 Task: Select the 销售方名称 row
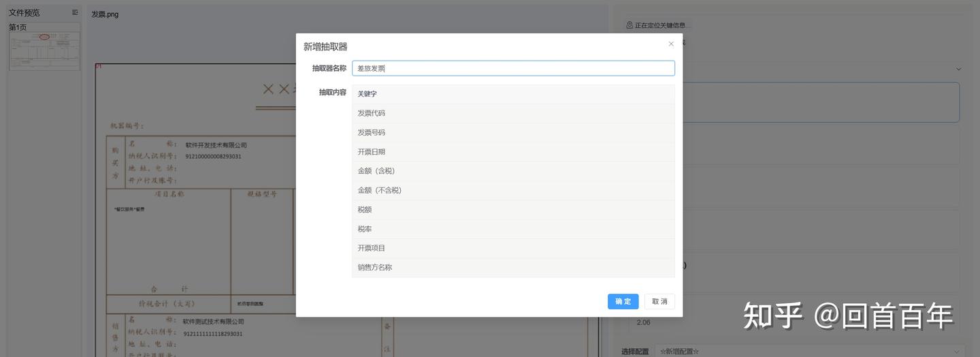pyautogui.click(x=513, y=268)
